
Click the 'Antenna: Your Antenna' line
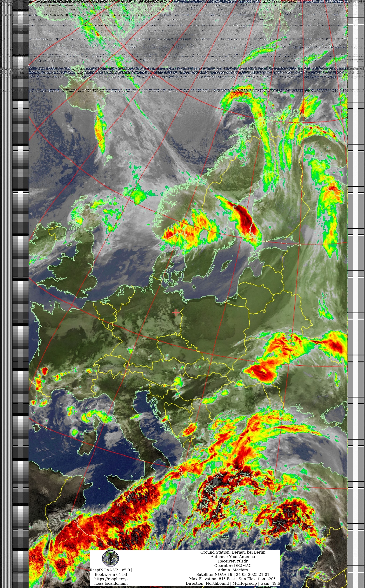[233, 557]
